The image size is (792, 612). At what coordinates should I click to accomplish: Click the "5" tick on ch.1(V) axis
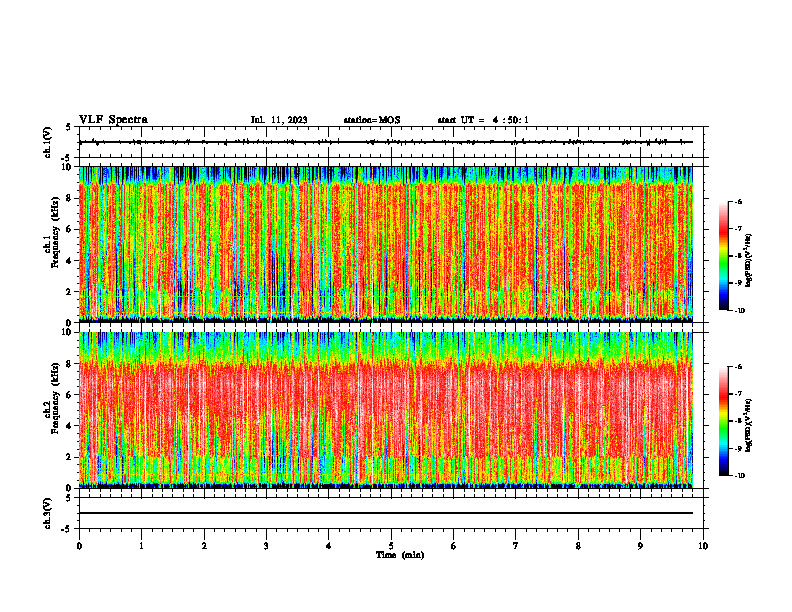(68, 127)
